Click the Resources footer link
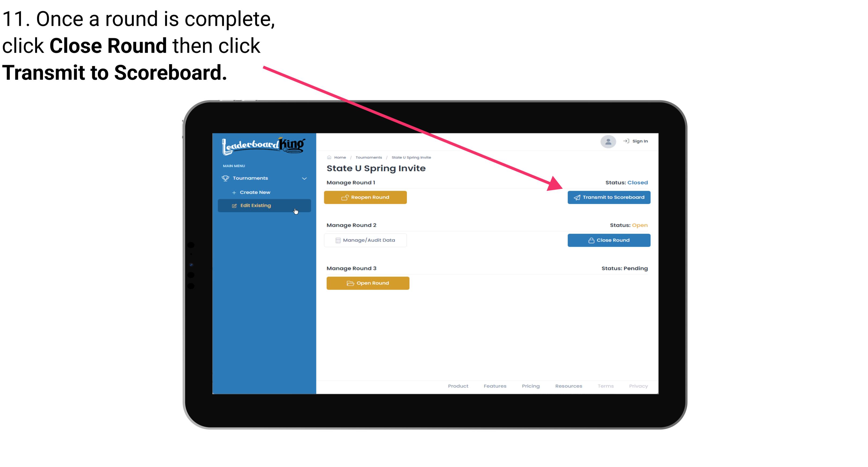 (x=568, y=386)
